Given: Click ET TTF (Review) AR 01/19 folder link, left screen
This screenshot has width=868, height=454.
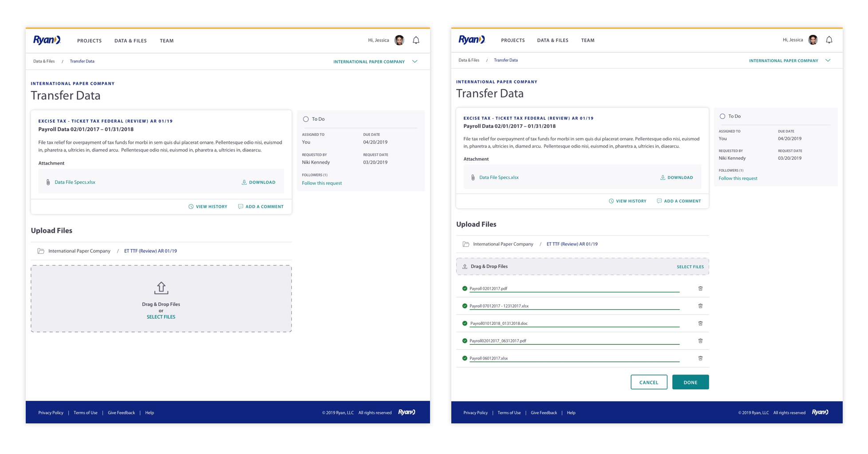Looking at the screenshot, I should click(x=150, y=251).
